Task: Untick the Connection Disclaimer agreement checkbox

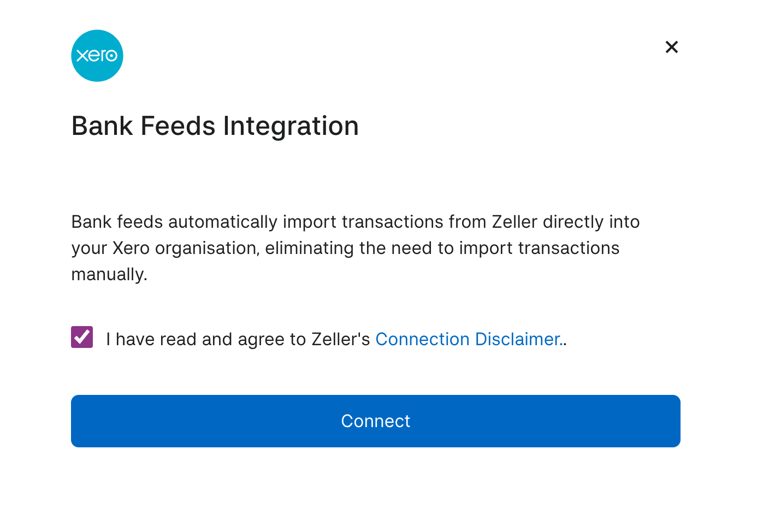Action: (82, 337)
